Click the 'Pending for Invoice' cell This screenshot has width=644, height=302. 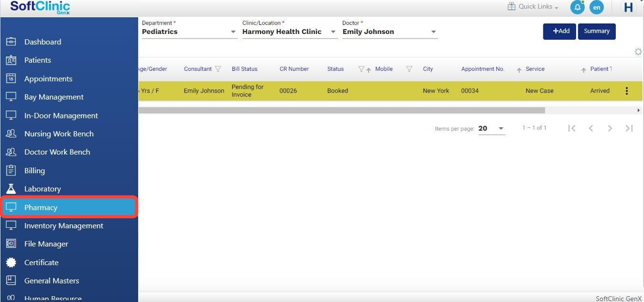pyautogui.click(x=248, y=91)
